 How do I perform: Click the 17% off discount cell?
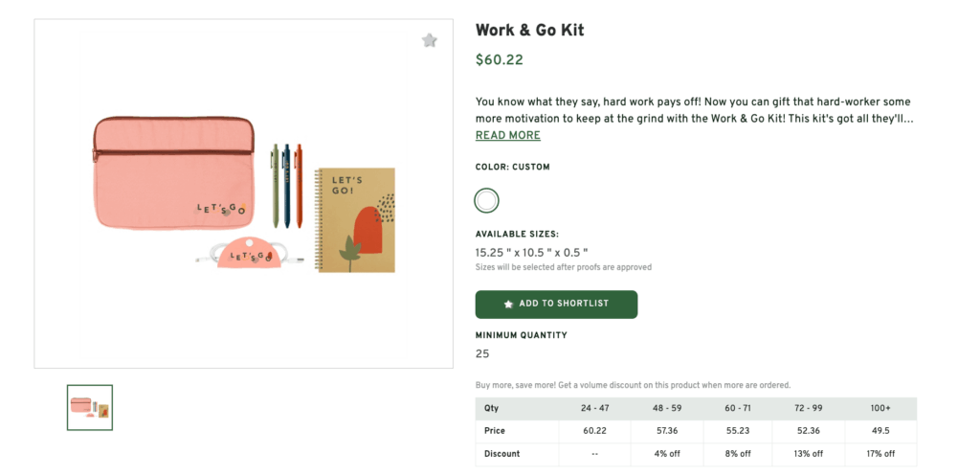(881, 454)
